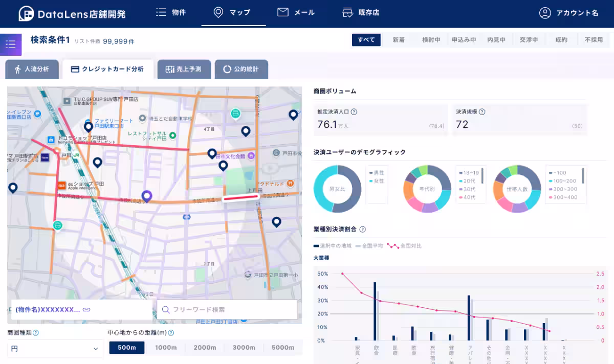This screenshot has height=364, width=614.
Task: Open the 売上予測 tab
Action: pyautogui.click(x=184, y=69)
